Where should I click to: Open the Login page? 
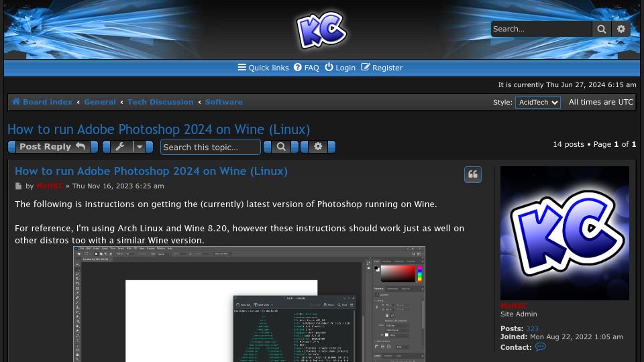(x=340, y=68)
